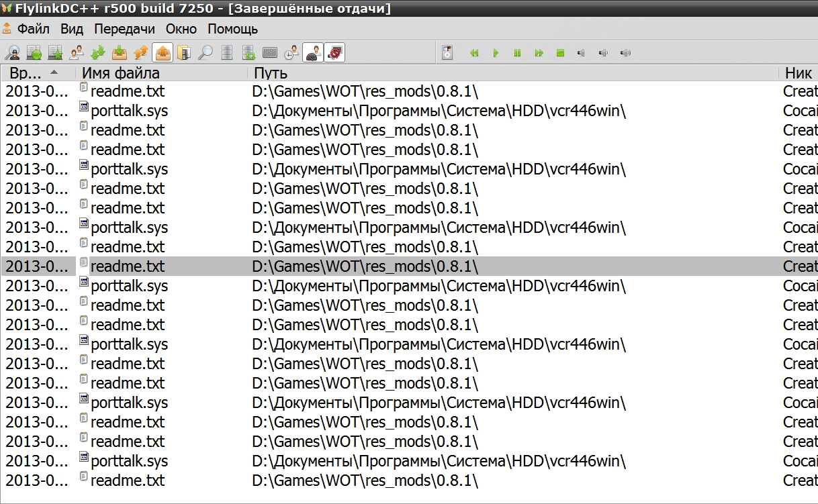Image resolution: width=818 pixels, height=504 pixels.
Task: Click the green play button
Action: (496, 53)
